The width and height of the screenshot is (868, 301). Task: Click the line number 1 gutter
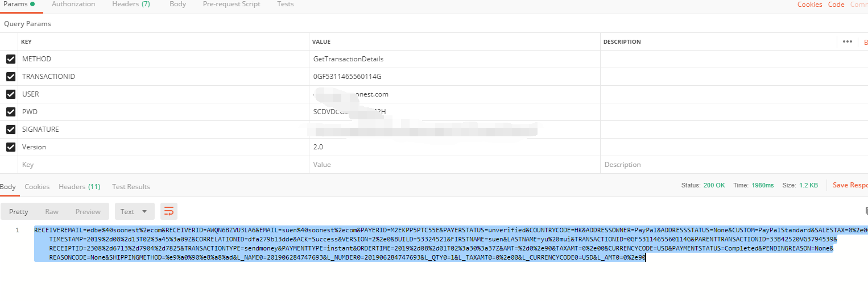(17, 230)
